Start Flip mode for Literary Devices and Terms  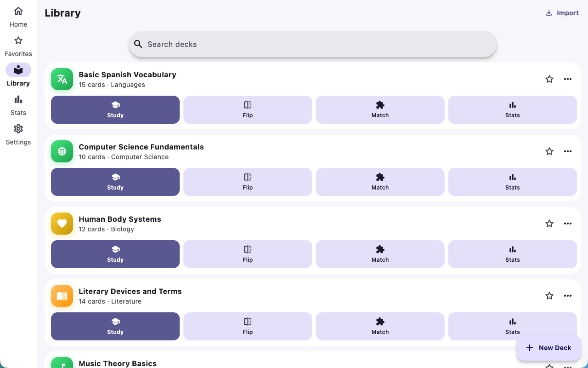click(x=248, y=326)
